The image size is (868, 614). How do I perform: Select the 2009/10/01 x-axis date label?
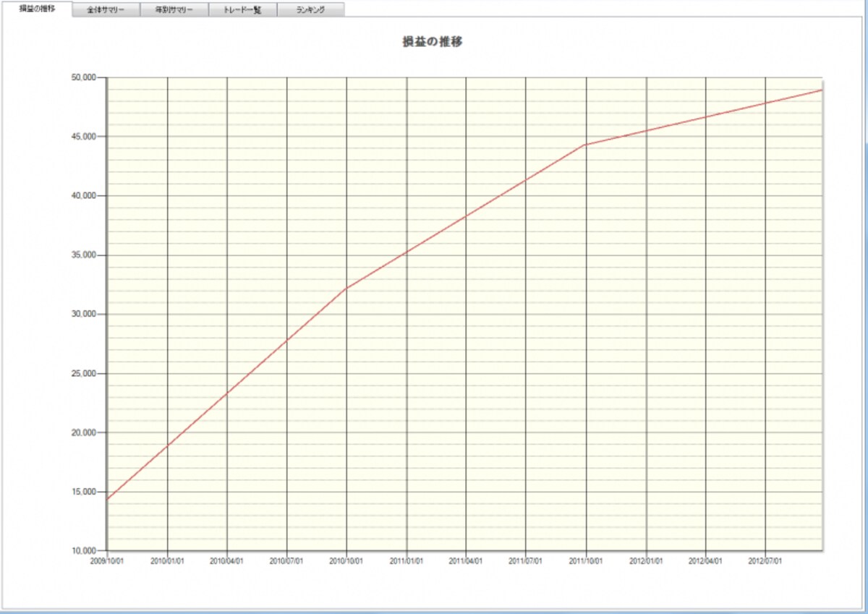[x=107, y=561]
